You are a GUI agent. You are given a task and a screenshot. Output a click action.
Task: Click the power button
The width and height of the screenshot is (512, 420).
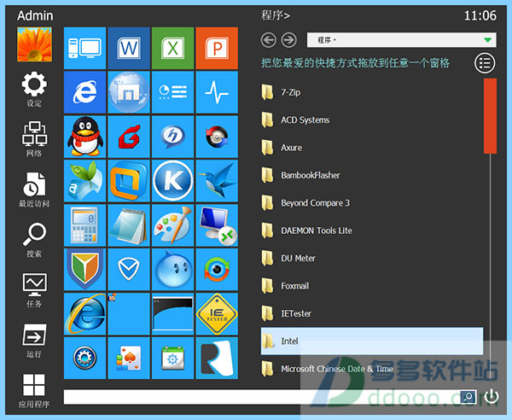[492, 396]
